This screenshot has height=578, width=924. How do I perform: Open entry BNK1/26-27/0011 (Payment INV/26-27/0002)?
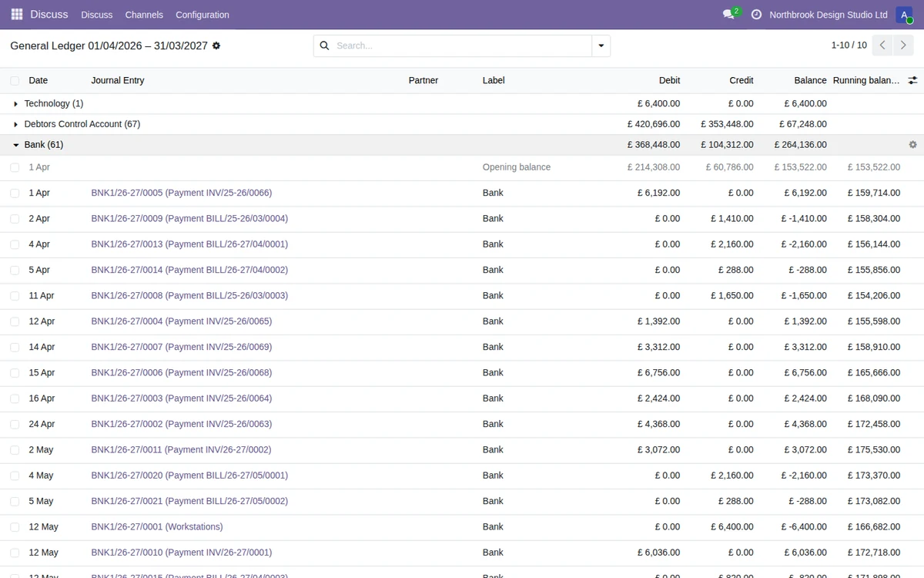pos(181,450)
